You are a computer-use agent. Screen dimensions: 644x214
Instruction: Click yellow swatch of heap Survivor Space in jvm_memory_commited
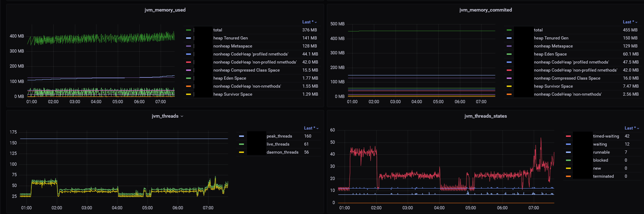509,86
